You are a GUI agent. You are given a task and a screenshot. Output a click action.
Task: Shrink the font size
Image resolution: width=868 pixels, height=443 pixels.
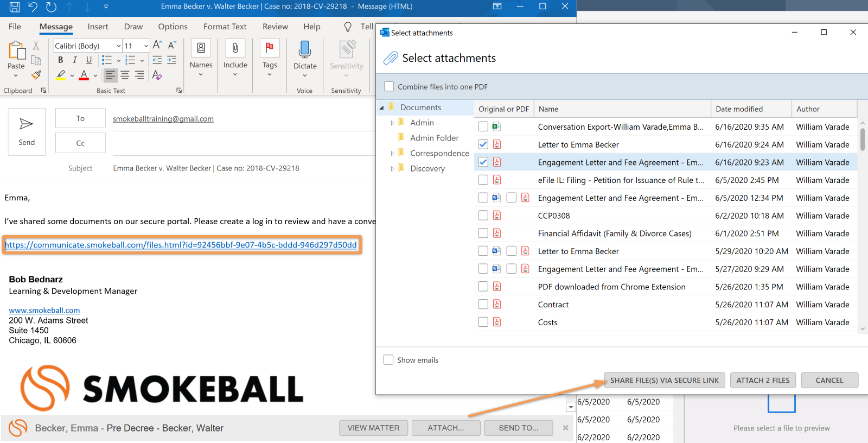pos(171,45)
